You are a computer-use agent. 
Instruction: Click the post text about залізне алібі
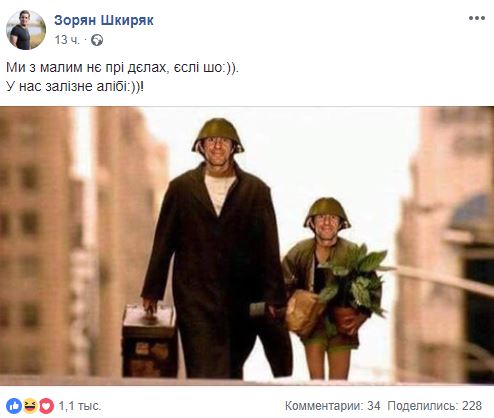[75, 87]
